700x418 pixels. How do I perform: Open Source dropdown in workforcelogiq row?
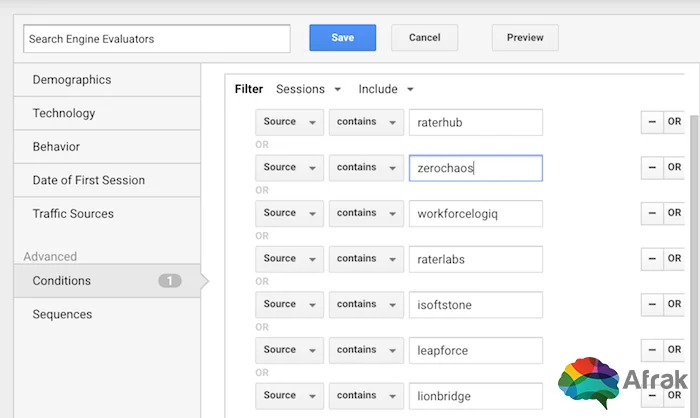tap(289, 213)
